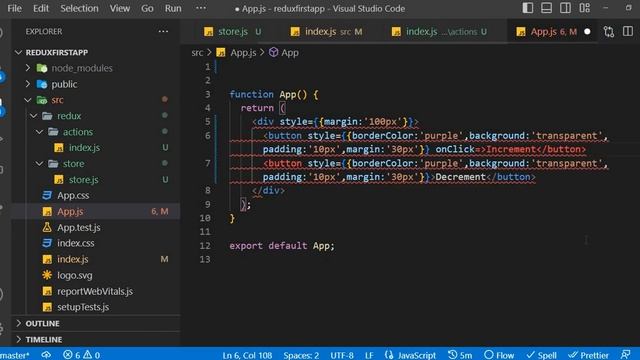Click the Spell checker status item

pyautogui.click(x=542, y=355)
